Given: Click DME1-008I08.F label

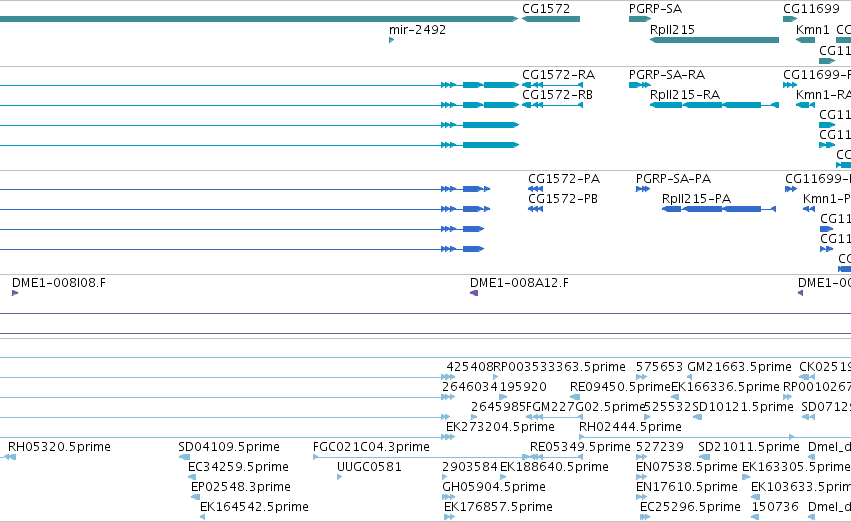Looking at the screenshot, I should pos(59,283).
